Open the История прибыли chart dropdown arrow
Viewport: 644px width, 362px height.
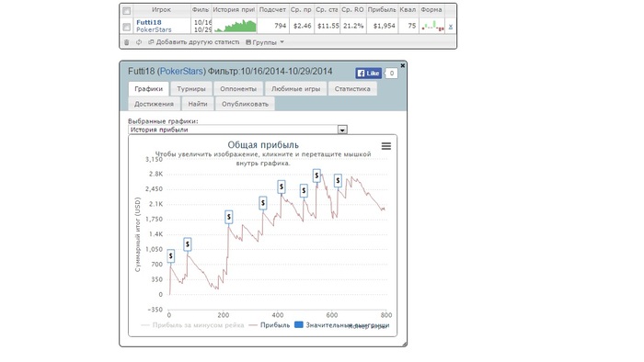(342, 130)
